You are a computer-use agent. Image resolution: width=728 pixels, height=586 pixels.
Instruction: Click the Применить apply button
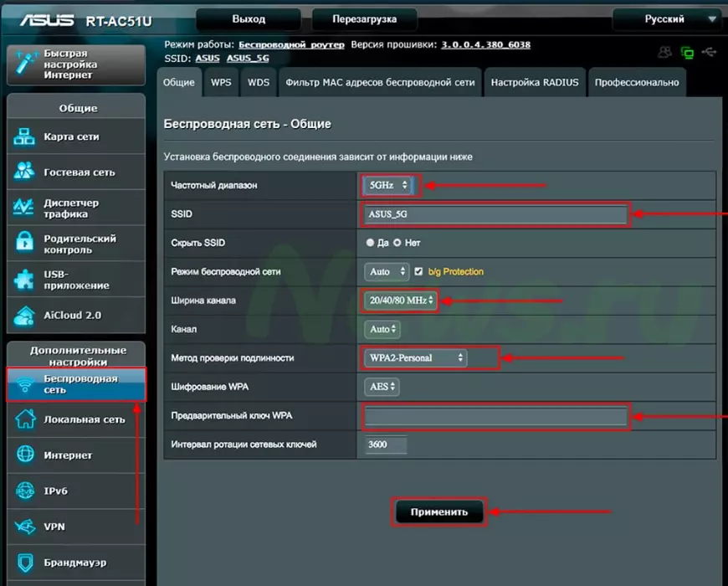(x=438, y=511)
